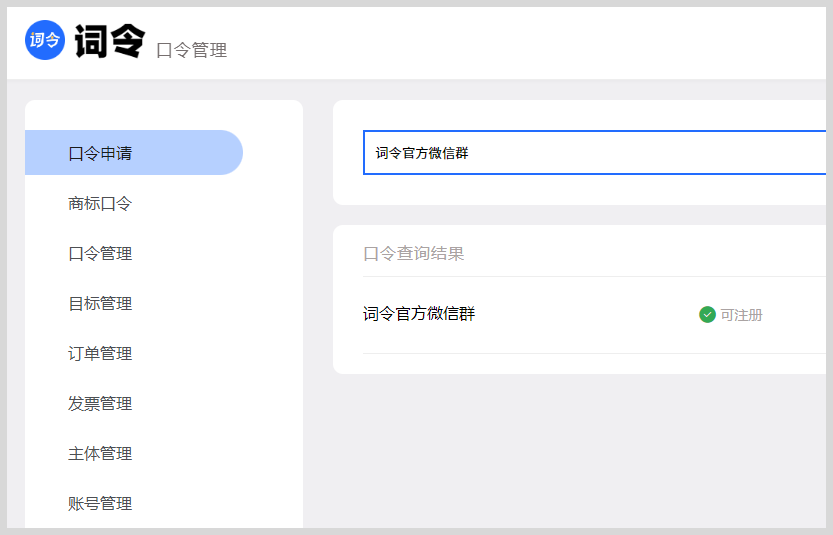Select 口令申请 in the sidebar
This screenshot has width=833, height=535.
click(134, 153)
